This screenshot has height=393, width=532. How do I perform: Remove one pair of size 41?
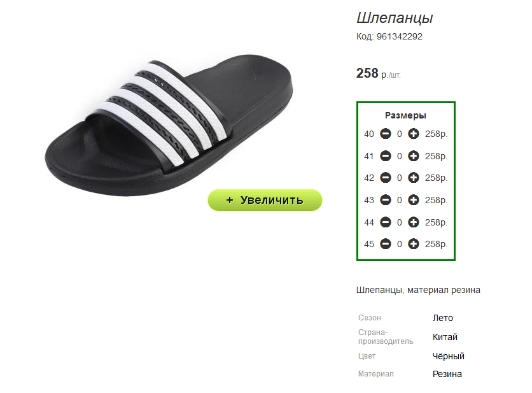[386, 156]
